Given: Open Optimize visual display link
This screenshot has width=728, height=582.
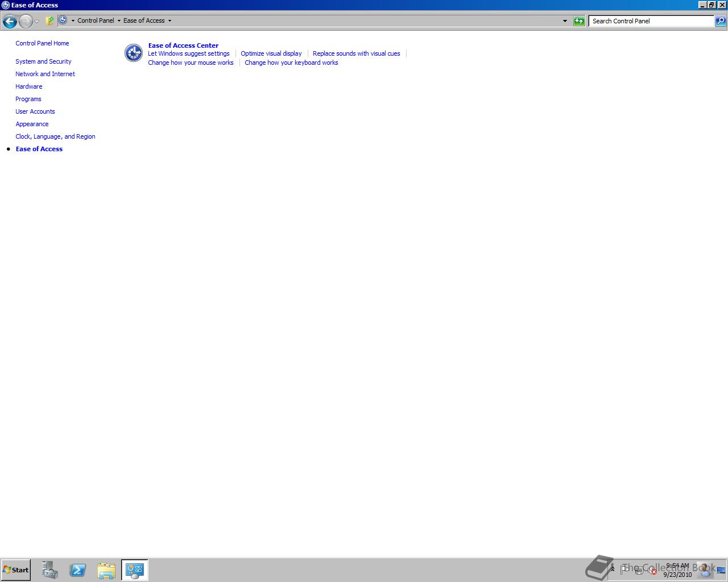Looking at the screenshot, I should tap(271, 53).
